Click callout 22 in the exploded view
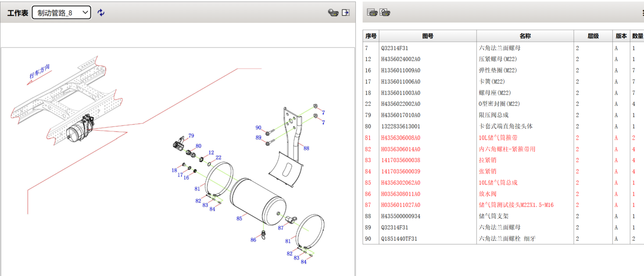This screenshot has width=644, height=276. (219, 157)
